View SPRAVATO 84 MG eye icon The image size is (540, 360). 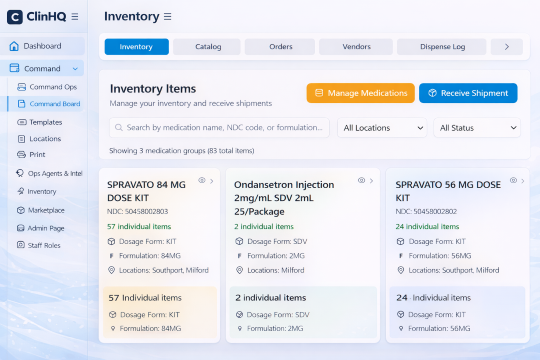(x=202, y=180)
